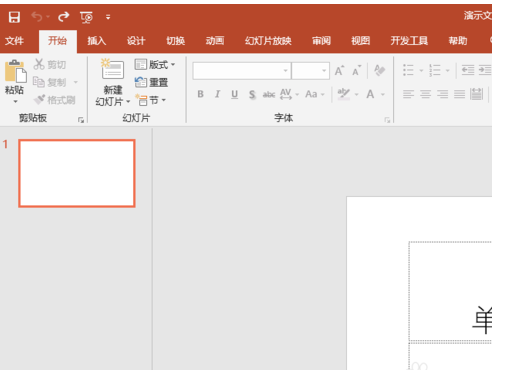Toggle Align Left paragraph
This screenshot has height=370, width=505.
click(x=408, y=94)
